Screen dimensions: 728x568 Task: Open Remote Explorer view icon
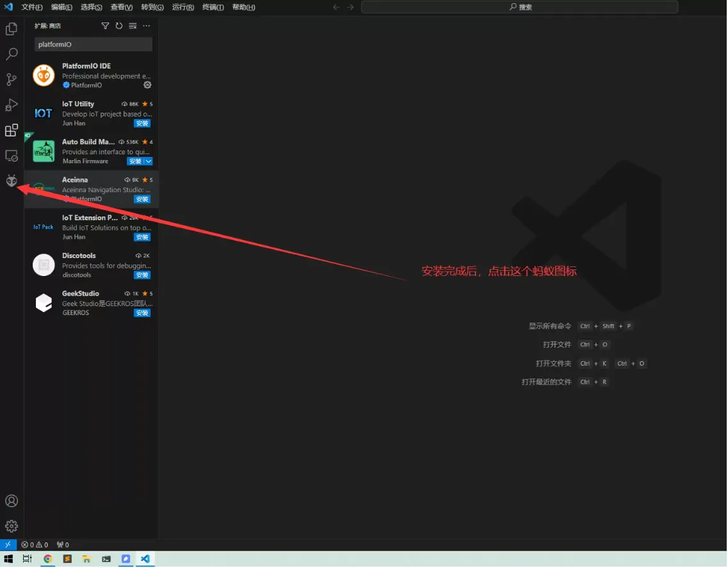pos(11,156)
